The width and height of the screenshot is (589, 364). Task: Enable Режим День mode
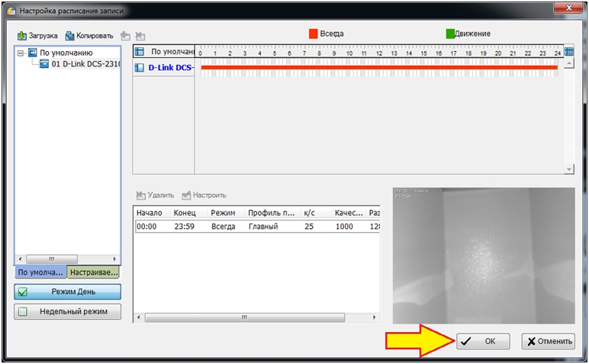67,292
